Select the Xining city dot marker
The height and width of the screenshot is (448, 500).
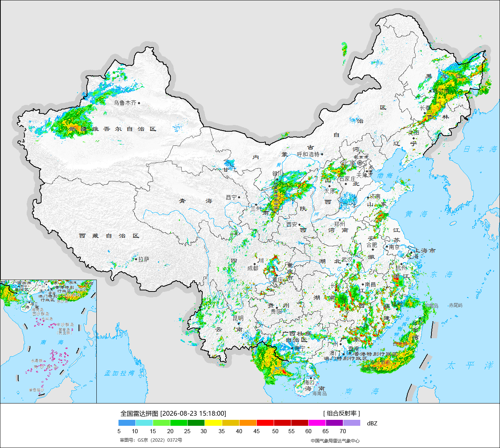pyautogui.click(x=239, y=197)
